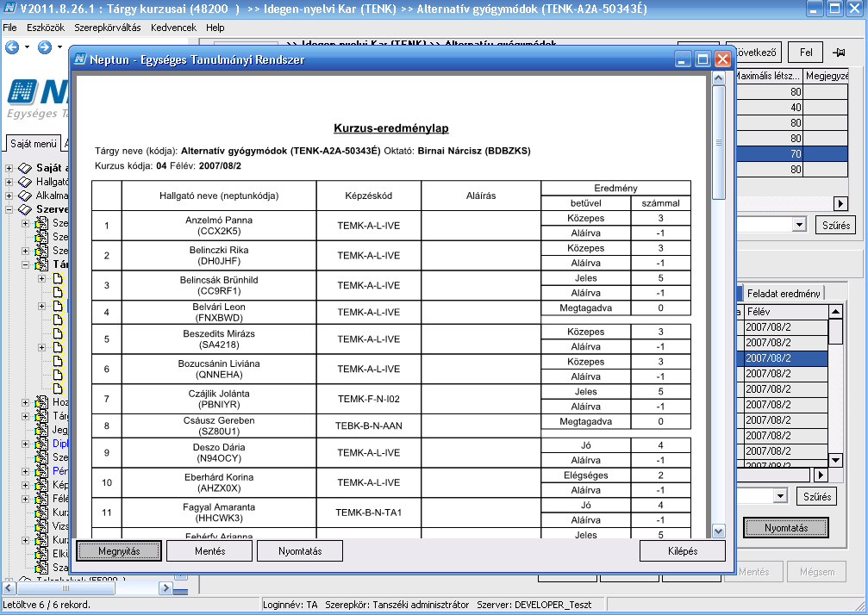The width and height of the screenshot is (868, 615).
Task: Click the Kilépés button
Action: (683, 551)
